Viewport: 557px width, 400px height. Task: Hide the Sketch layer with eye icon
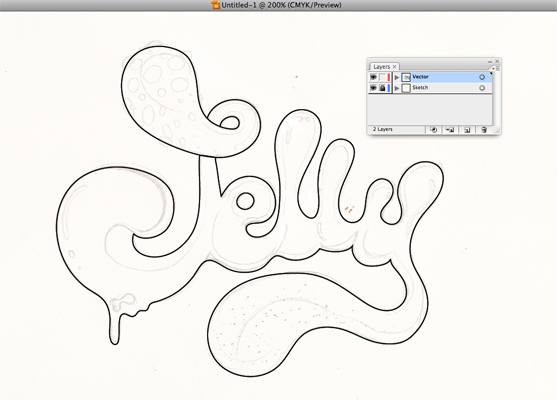pos(373,88)
